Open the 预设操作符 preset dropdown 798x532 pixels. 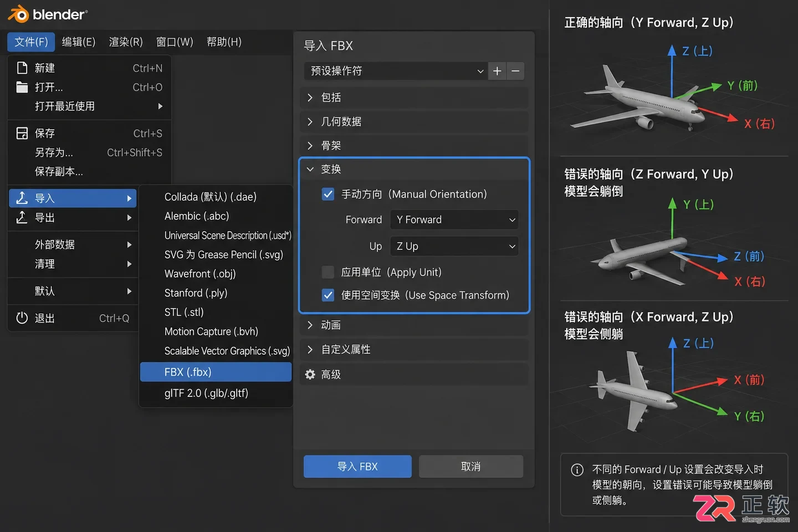[396, 71]
